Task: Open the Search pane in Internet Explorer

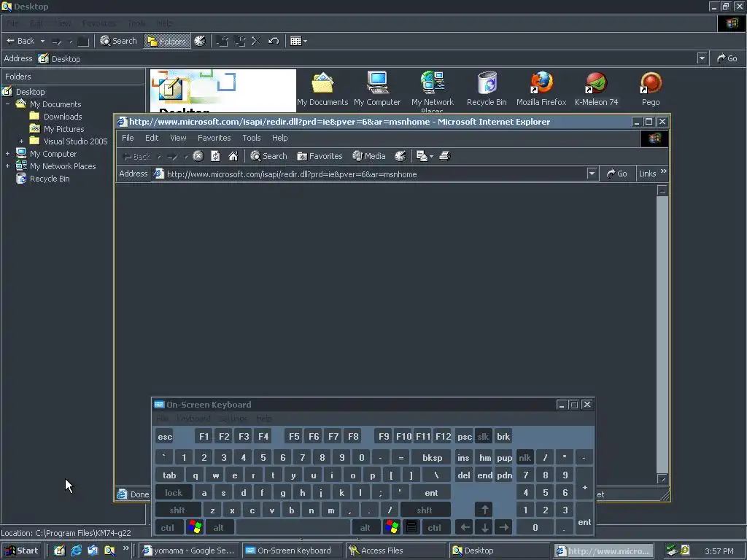Action: point(268,156)
